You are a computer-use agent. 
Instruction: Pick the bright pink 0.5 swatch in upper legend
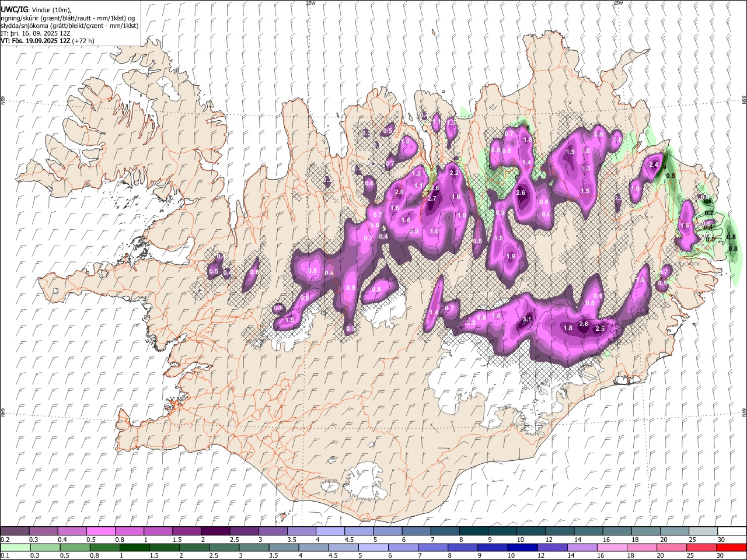[100, 531]
